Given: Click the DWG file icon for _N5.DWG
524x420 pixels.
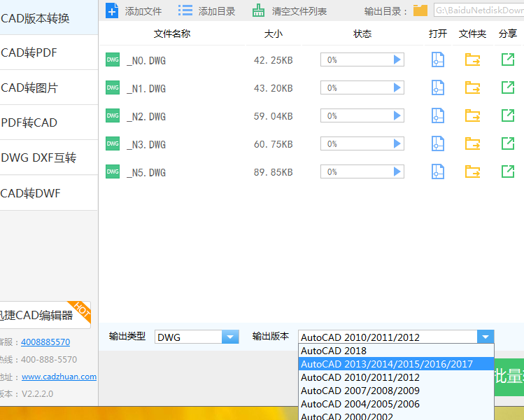Looking at the screenshot, I should [113, 172].
